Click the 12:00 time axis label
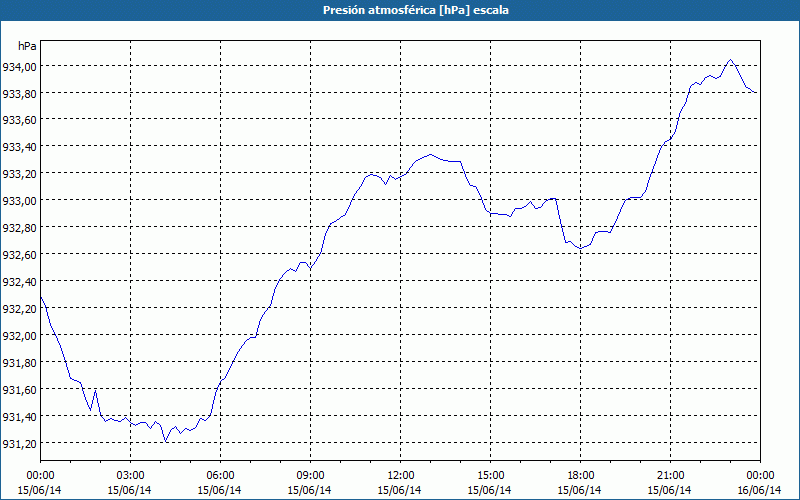Viewport: 800px width, 500px height. pos(400,476)
